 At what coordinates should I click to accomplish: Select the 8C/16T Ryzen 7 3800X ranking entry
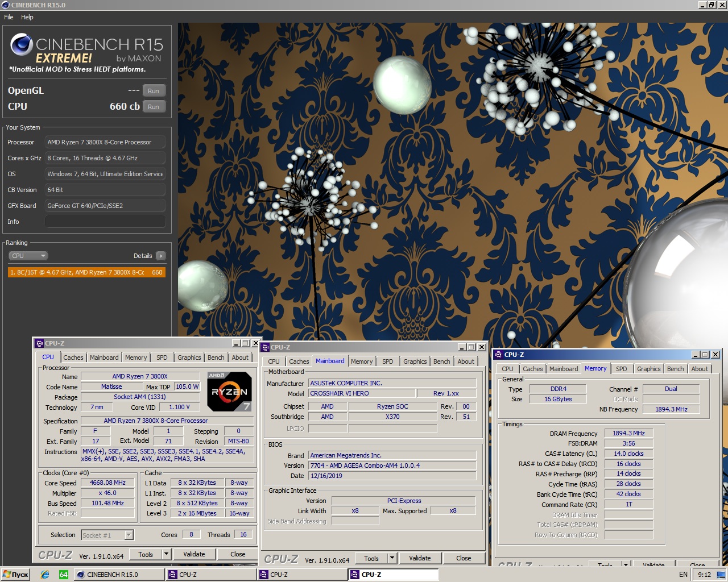[86, 272]
